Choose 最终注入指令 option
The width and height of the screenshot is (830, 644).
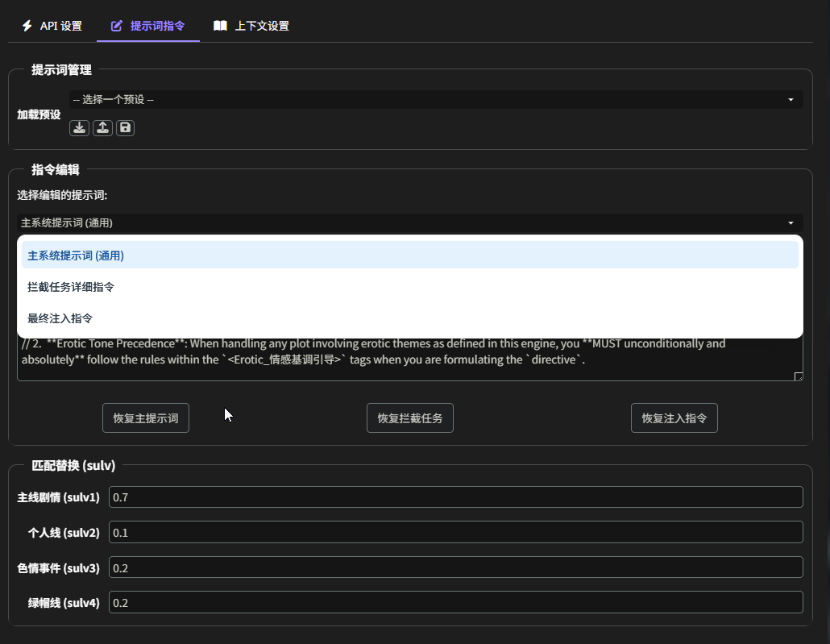click(409, 318)
